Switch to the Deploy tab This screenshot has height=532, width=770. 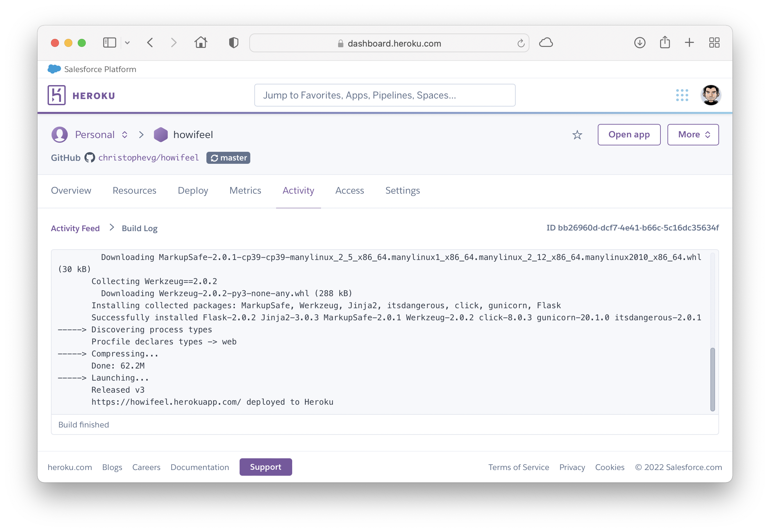point(193,190)
